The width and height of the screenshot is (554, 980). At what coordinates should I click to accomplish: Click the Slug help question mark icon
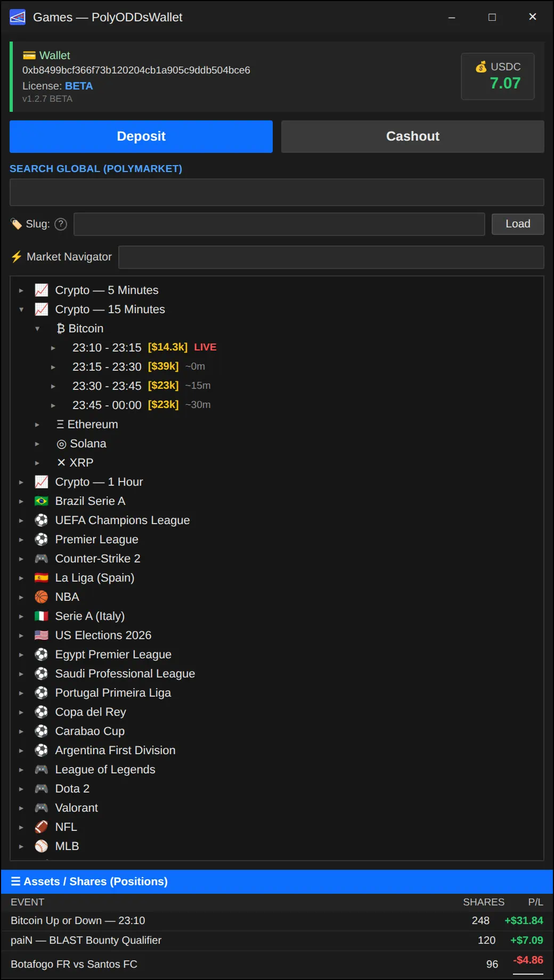point(61,224)
